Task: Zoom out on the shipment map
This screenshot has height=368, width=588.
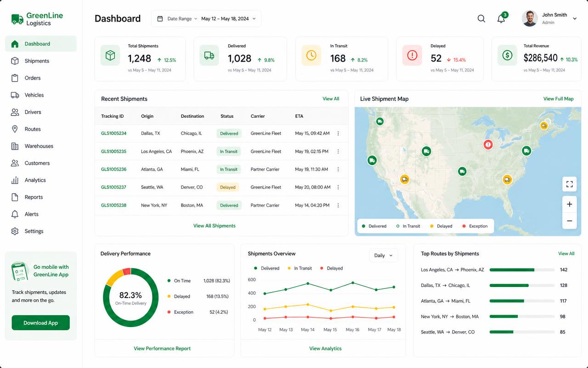Action: 570,221
